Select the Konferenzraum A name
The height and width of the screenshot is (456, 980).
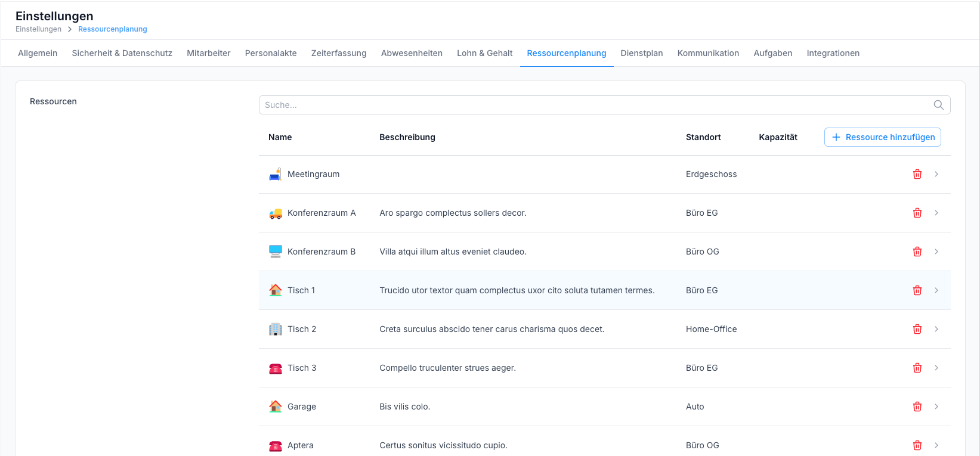tap(321, 213)
